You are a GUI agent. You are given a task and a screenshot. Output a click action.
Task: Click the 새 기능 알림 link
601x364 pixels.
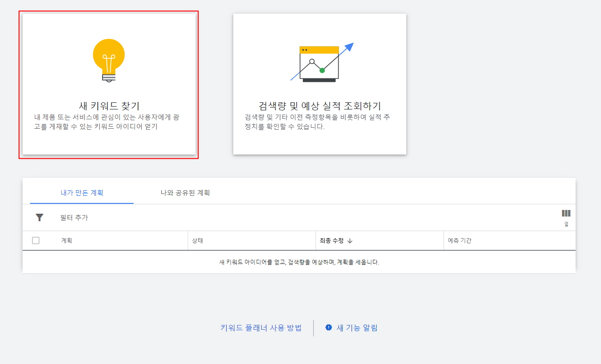[357, 328]
